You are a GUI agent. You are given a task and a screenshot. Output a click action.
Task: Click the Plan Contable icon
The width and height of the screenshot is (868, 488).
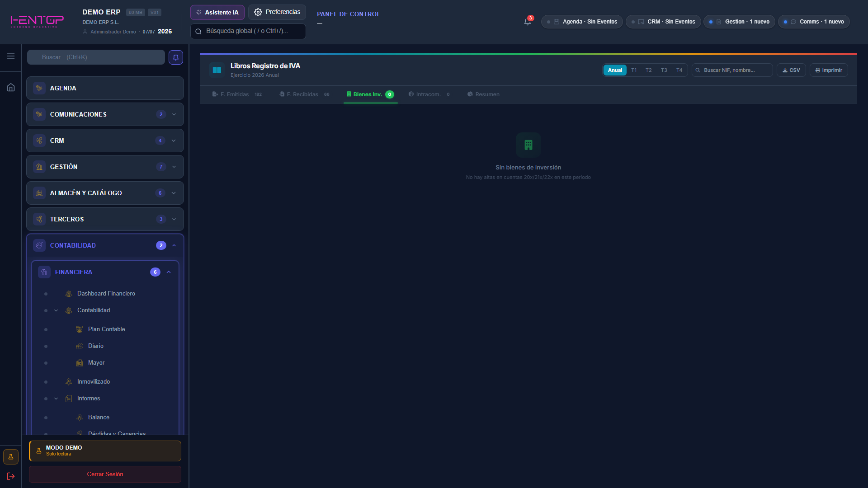(80, 329)
